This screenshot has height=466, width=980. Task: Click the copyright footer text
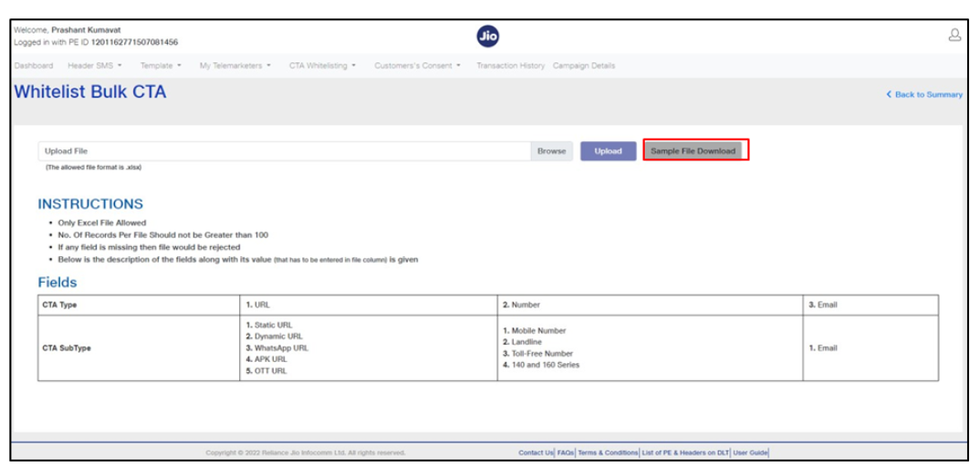coord(306,453)
